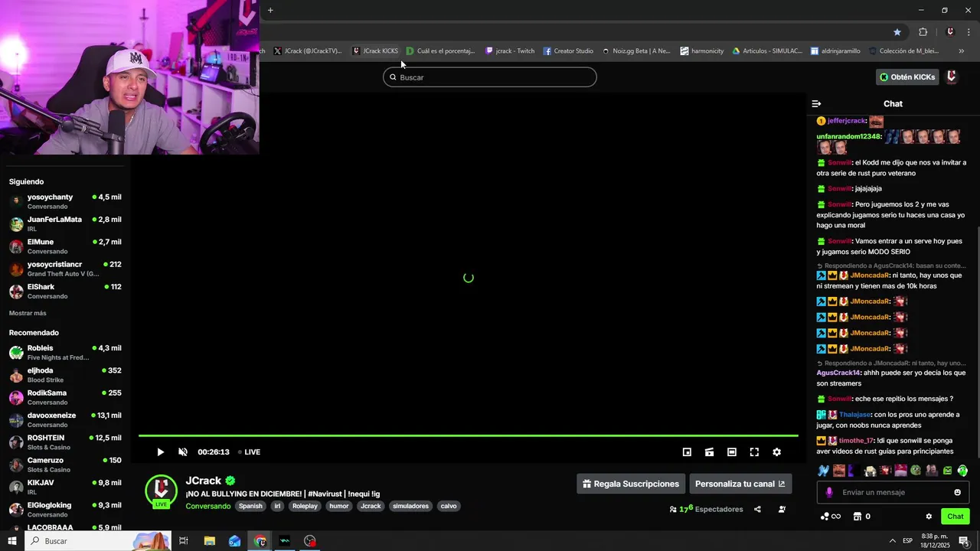The image size is (980, 551).
Task: Click in the Buscar search field
Action: 490,77
